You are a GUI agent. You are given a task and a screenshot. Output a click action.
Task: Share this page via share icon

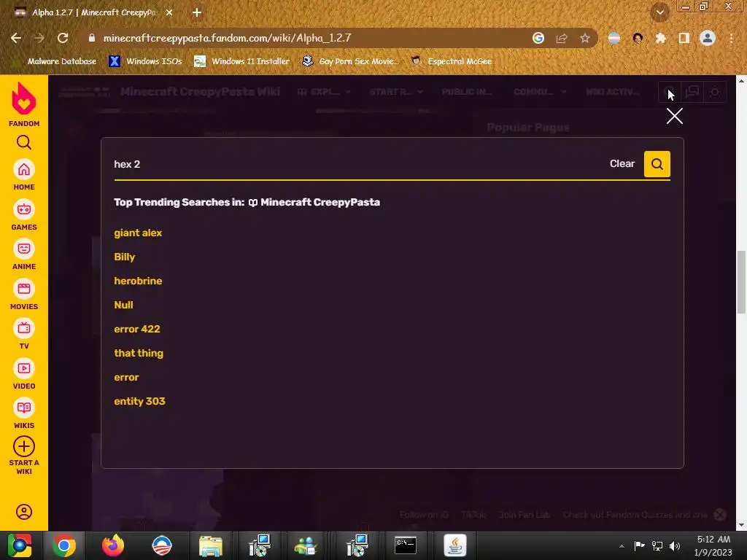[x=562, y=38]
